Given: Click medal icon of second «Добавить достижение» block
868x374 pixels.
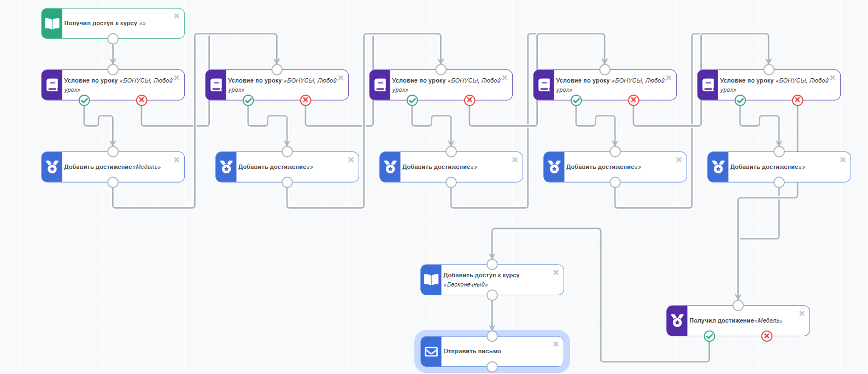Looking at the screenshot, I should 226,167.
